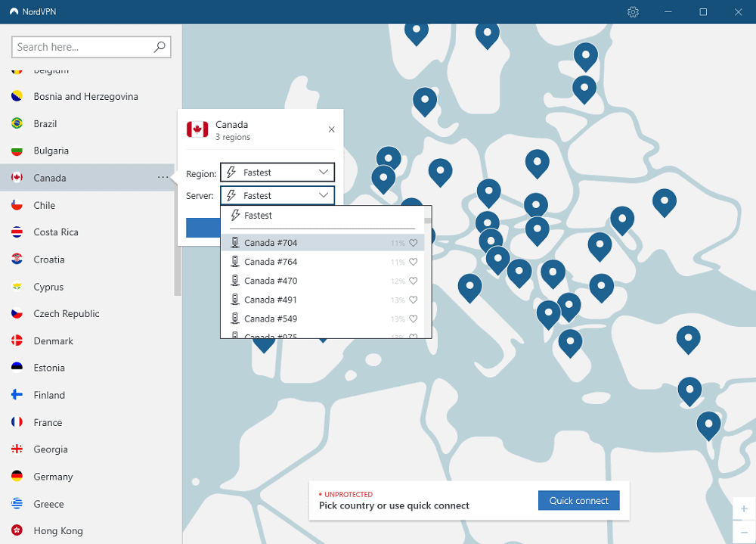Zoom out on map with minus
The image size is (756, 544).
coord(744,532)
